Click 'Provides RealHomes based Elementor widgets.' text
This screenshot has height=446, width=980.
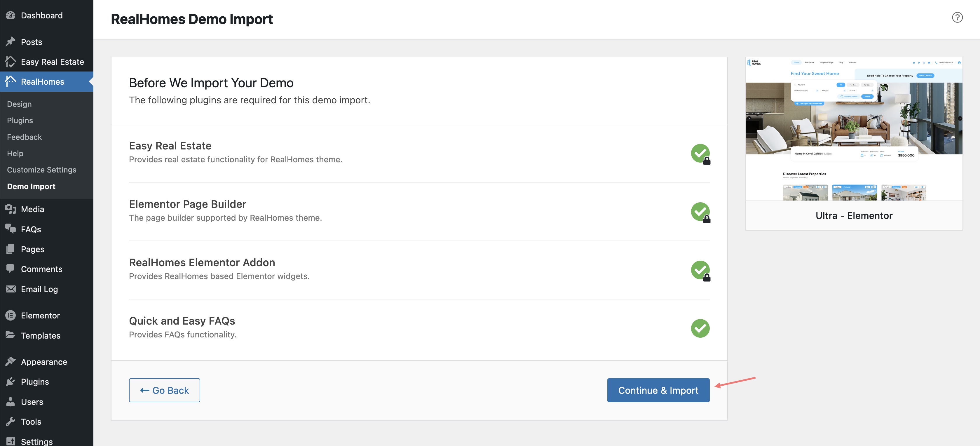click(219, 276)
